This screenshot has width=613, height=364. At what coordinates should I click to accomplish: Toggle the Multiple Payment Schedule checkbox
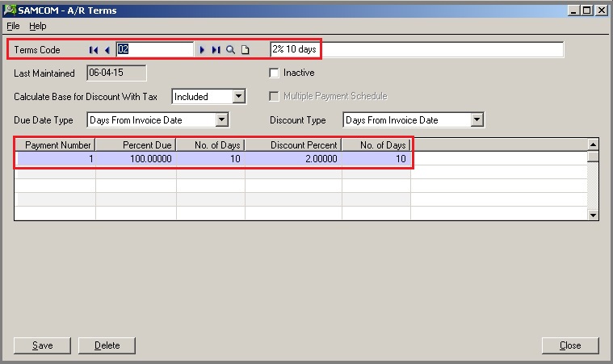tap(275, 96)
